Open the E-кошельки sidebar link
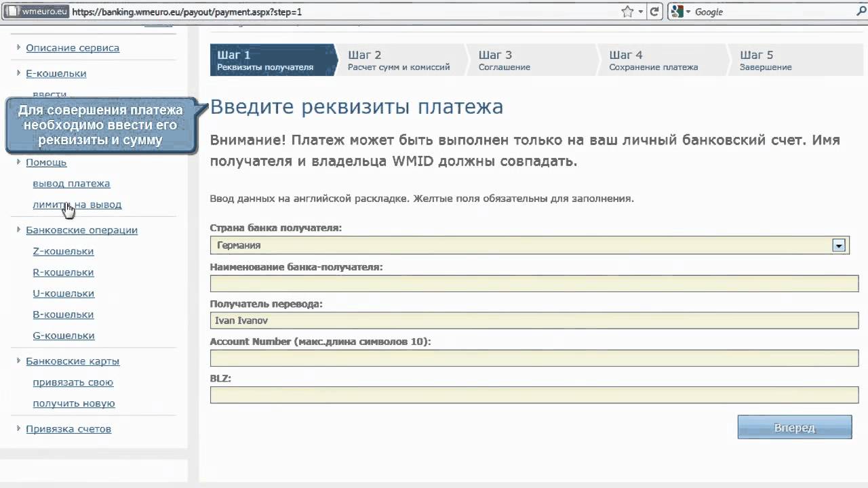The height and width of the screenshot is (488, 868). tap(56, 74)
